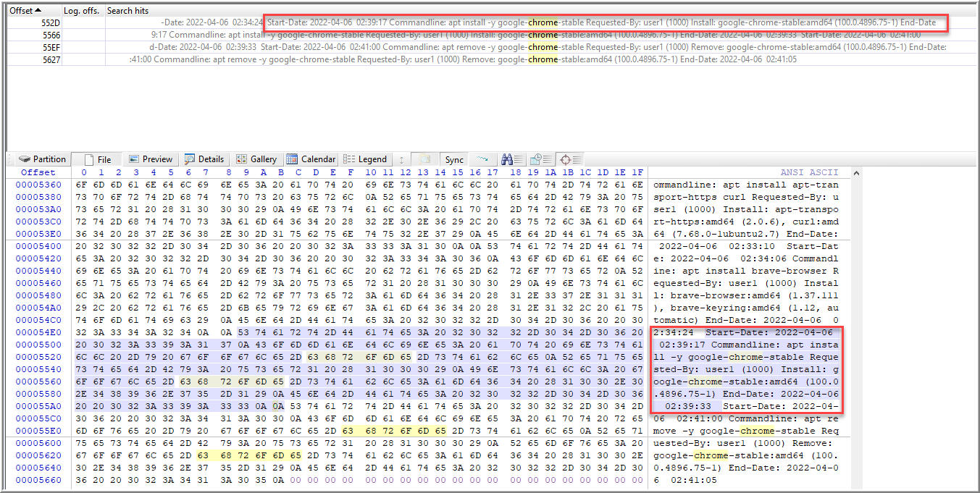Click the Search hits column header
This screenshot has height=493, width=980.
(x=127, y=11)
